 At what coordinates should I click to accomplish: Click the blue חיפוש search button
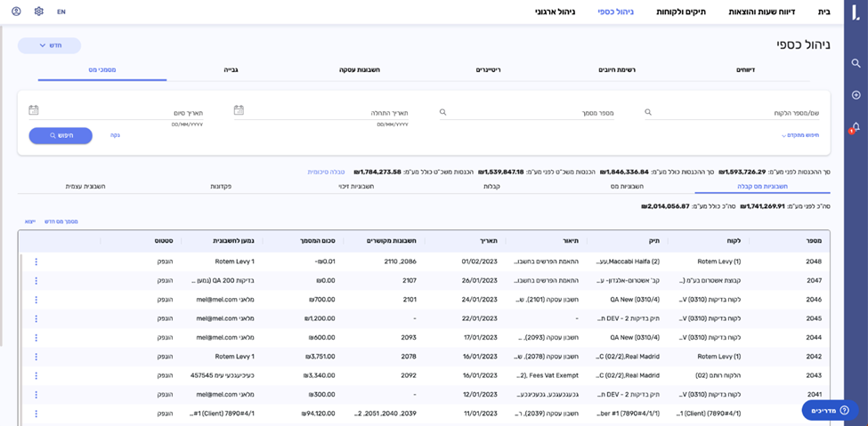[61, 135]
